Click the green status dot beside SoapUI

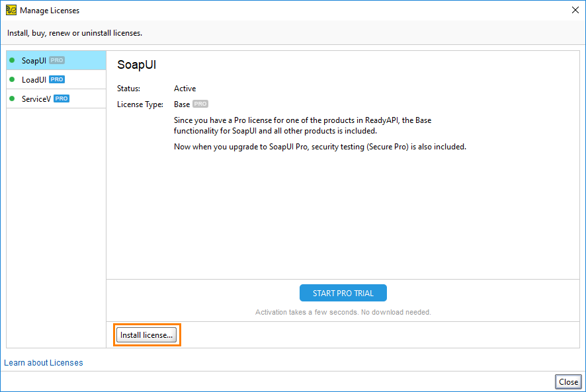12,60
